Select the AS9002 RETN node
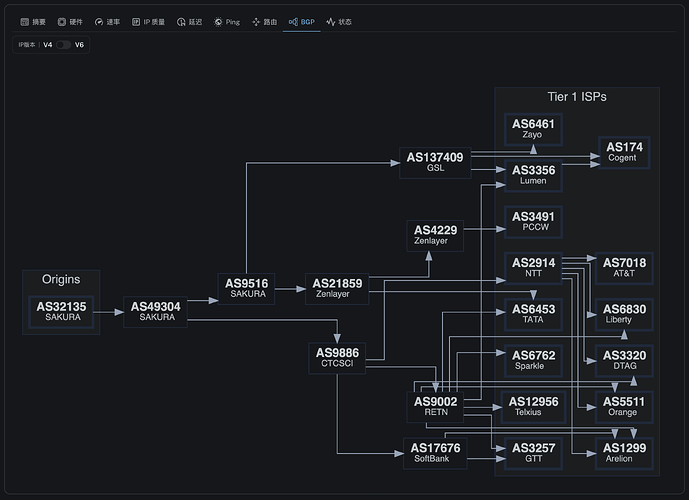The width and height of the screenshot is (689, 500). coord(435,407)
